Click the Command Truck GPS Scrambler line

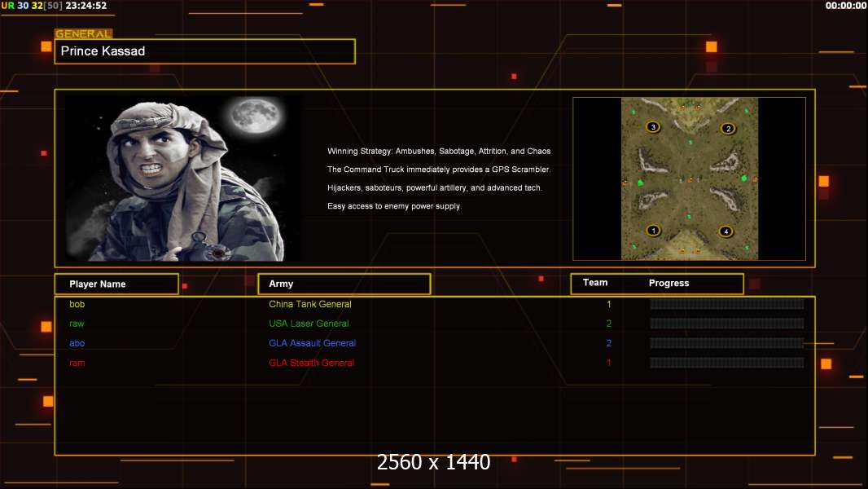(439, 170)
